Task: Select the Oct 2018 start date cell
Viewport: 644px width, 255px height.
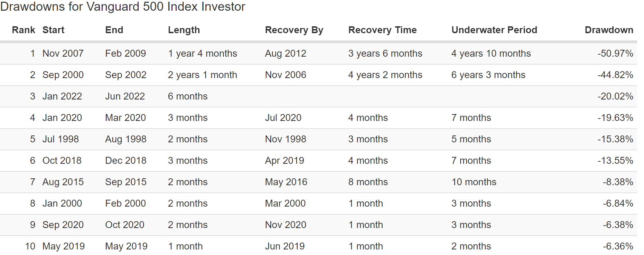Action: [62, 161]
